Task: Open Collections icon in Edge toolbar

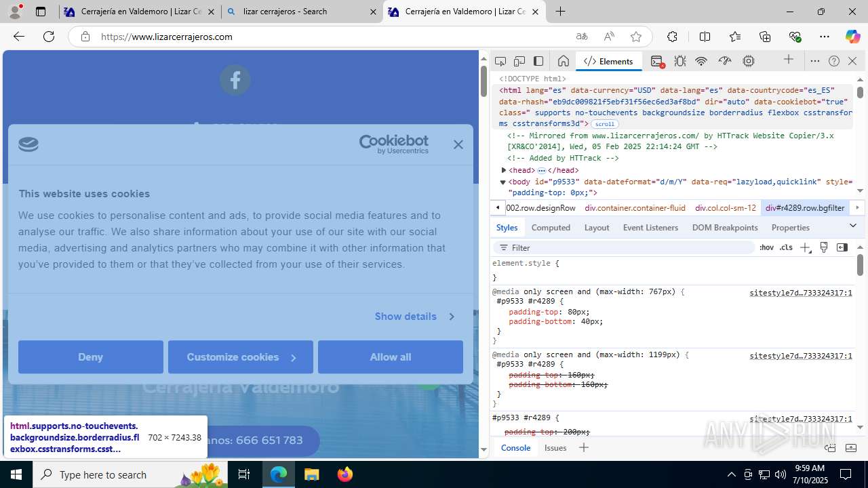Action: coord(765,37)
